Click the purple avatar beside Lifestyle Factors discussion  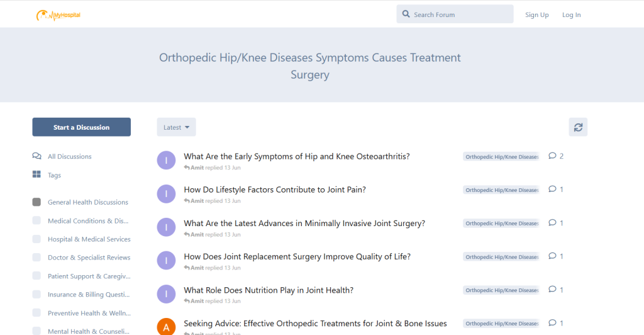pyautogui.click(x=166, y=193)
